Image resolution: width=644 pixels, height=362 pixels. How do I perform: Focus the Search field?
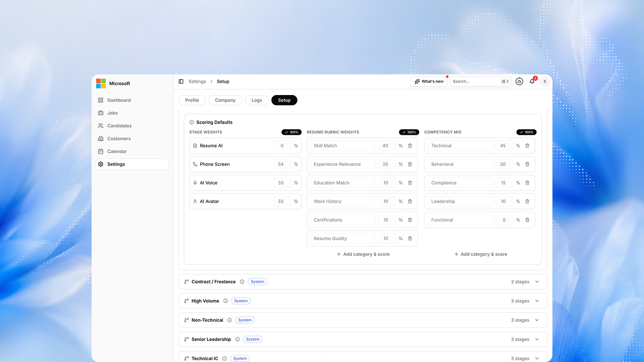(481, 81)
